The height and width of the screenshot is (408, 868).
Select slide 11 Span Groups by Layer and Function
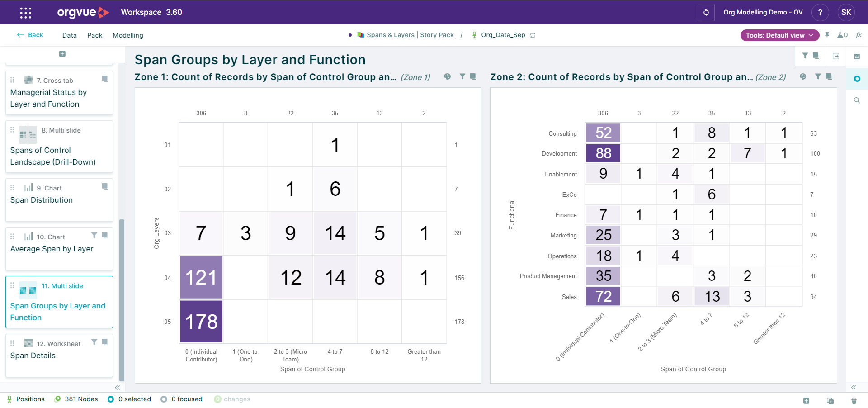[59, 302]
